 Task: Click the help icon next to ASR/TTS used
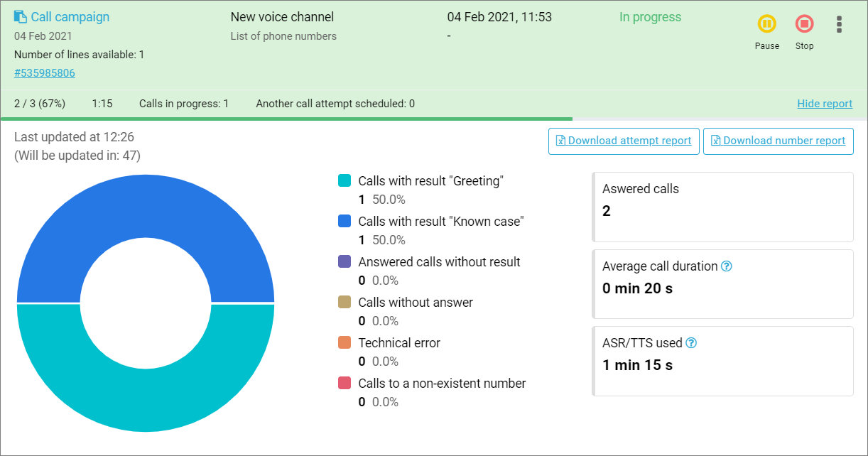[x=691, y=343]
